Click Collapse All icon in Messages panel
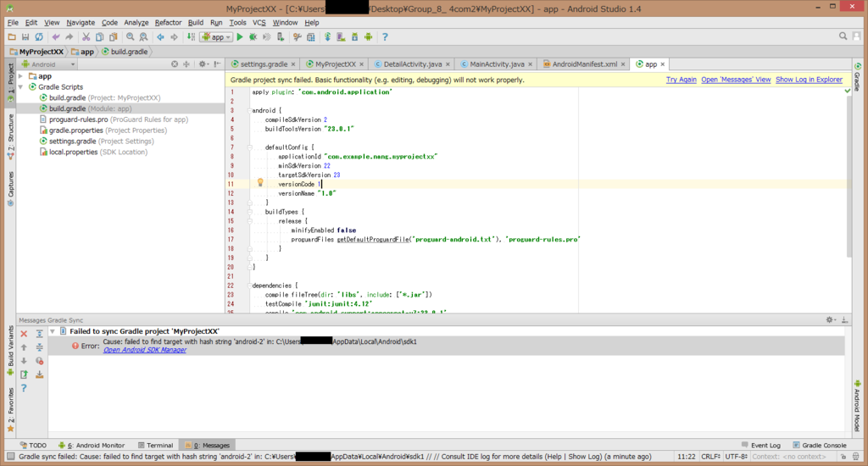 pyautogui.click(x=39, y=347)
